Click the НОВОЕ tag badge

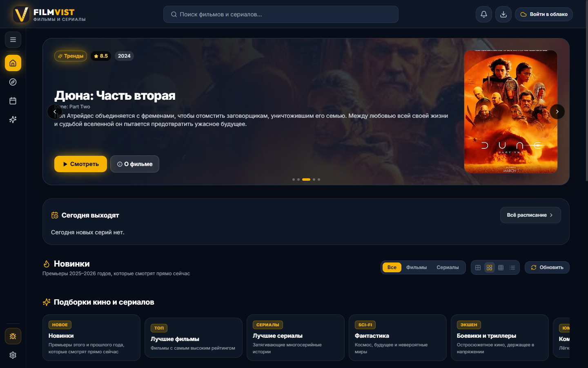point(60,325)
